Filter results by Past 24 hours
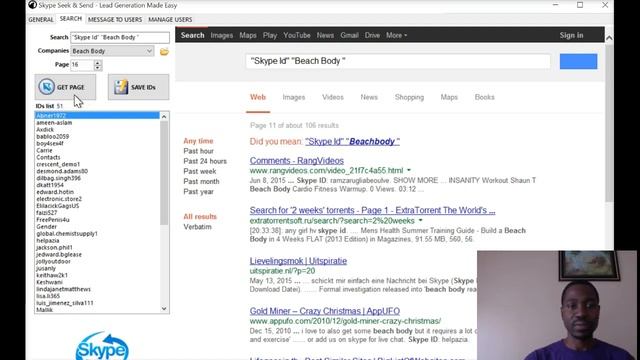640x360 pixels. (x=205, y=161)
